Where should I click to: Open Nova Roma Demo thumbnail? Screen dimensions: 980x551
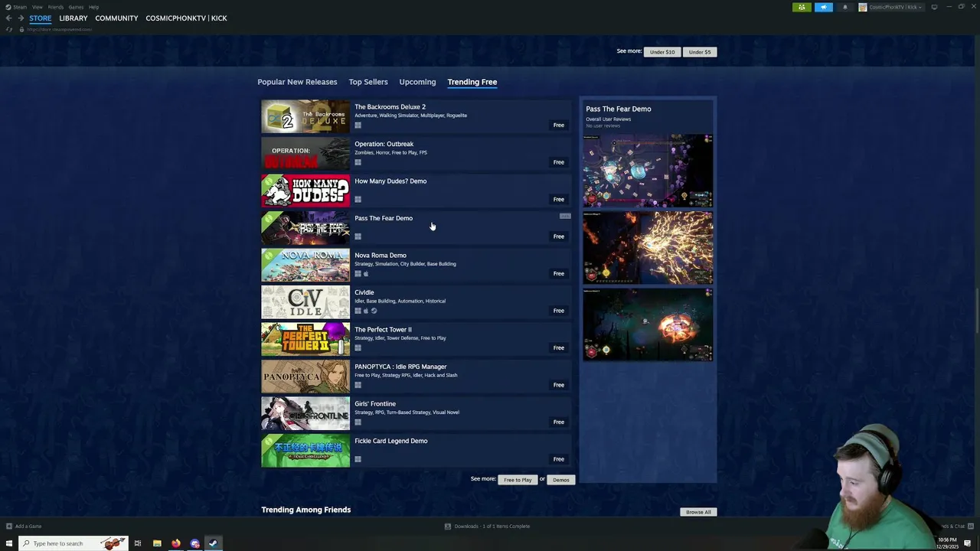(305, 265)
